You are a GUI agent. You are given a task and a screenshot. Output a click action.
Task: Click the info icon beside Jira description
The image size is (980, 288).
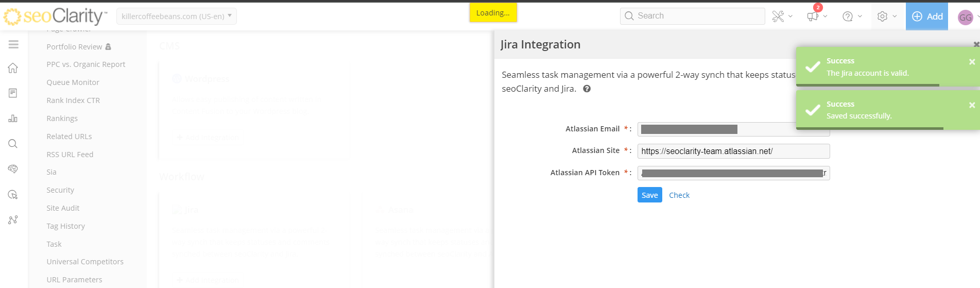[587, 89]
